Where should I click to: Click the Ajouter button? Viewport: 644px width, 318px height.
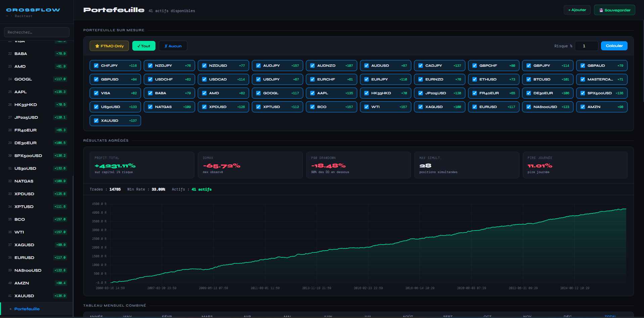coord(577,10)
